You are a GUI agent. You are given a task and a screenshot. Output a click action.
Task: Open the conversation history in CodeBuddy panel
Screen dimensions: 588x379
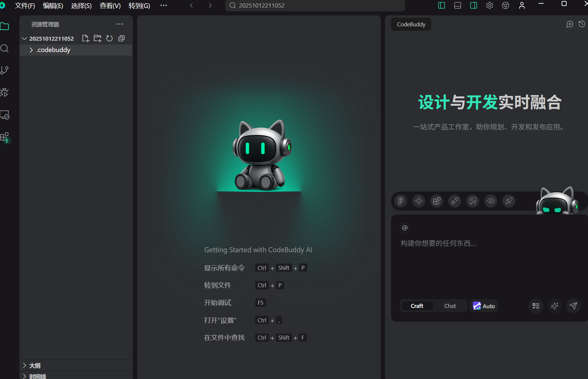tap(582, 24)
